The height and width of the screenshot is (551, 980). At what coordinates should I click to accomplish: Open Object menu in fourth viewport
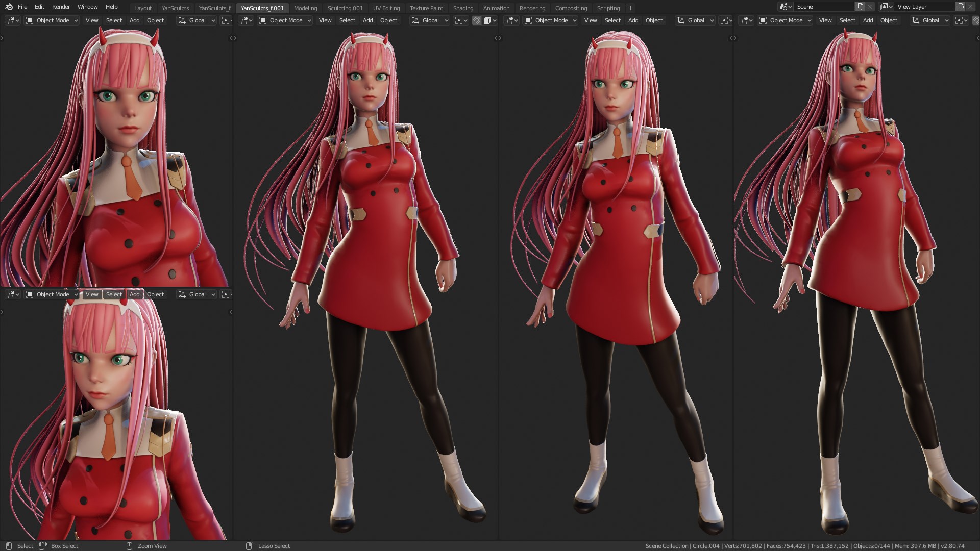click(889, 20)
